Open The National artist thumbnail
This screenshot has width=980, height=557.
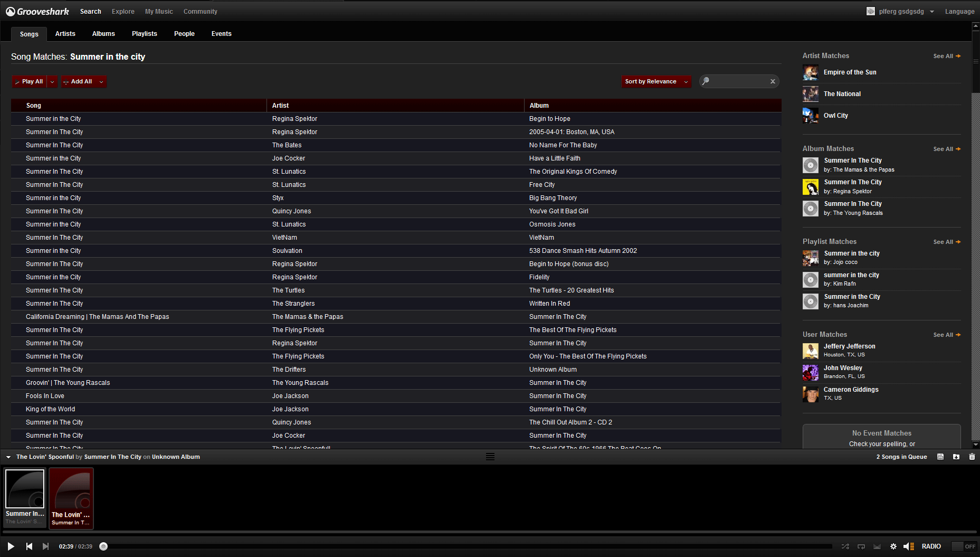coord(811,94)
